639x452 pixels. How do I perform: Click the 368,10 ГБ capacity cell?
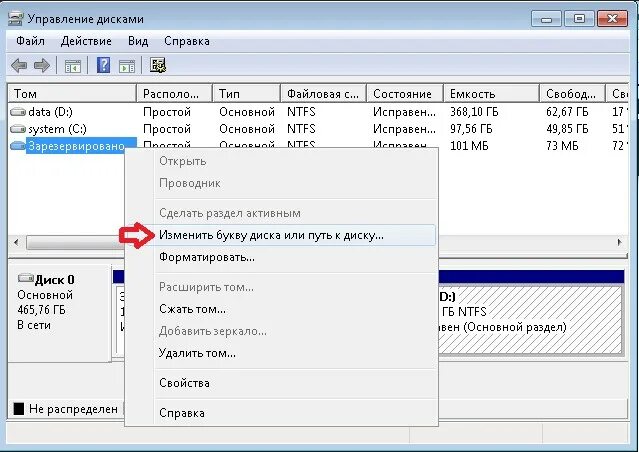(x=474, y=112)
